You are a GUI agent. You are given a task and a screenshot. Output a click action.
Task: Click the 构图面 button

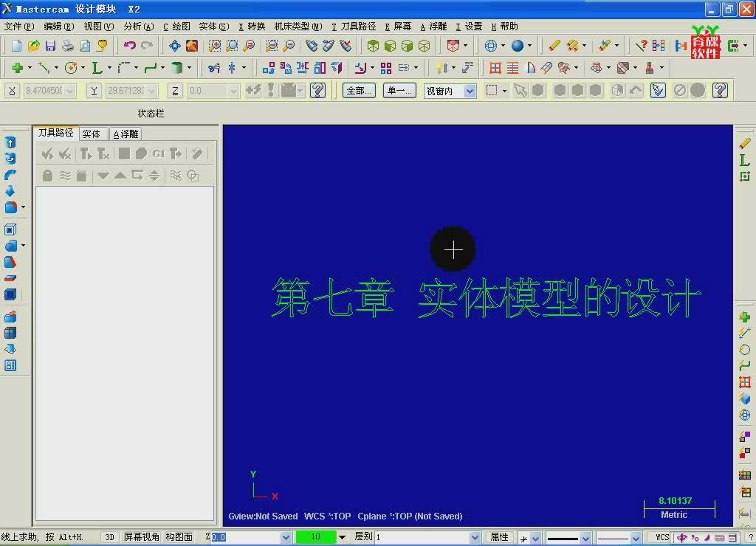[x=179, y=537]
